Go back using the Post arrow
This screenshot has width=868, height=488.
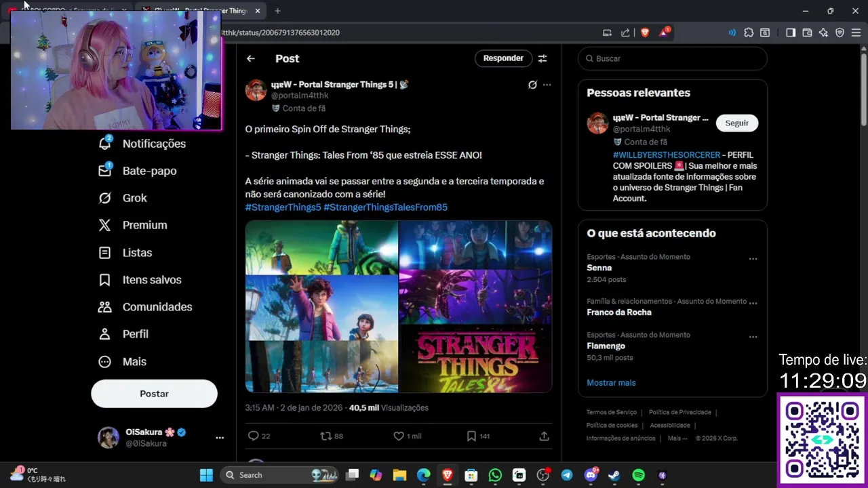click(251, 58)
